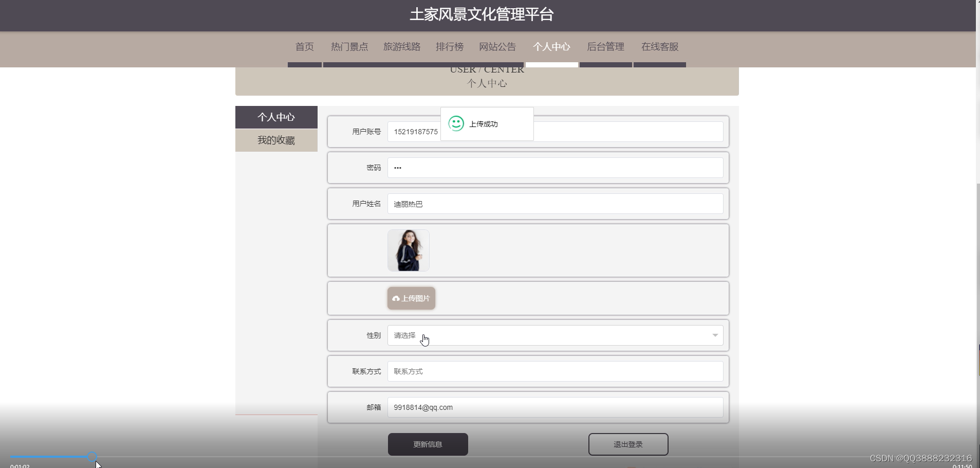This screenshot has height=468, width=980.
Task: Select 个人中心 in top navigation
Action: point(551,47)
